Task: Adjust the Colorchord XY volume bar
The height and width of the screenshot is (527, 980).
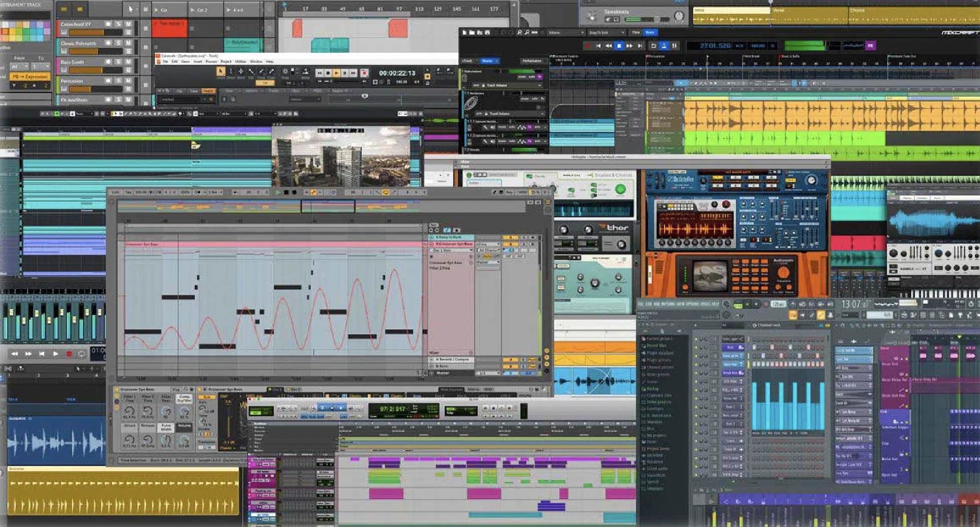Action: pos(96,32)
